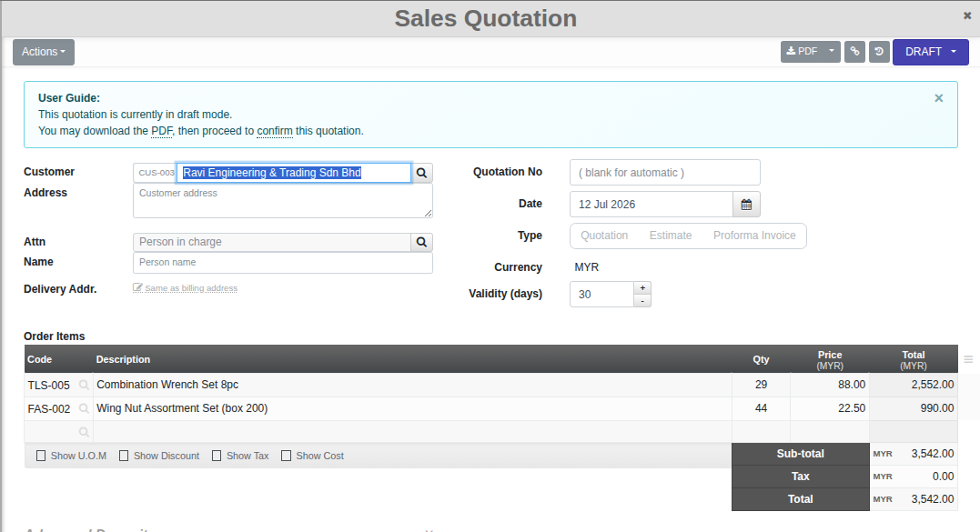Open the order items column menu icon
Screen dimensions: 980x532
tap(968, 359)
